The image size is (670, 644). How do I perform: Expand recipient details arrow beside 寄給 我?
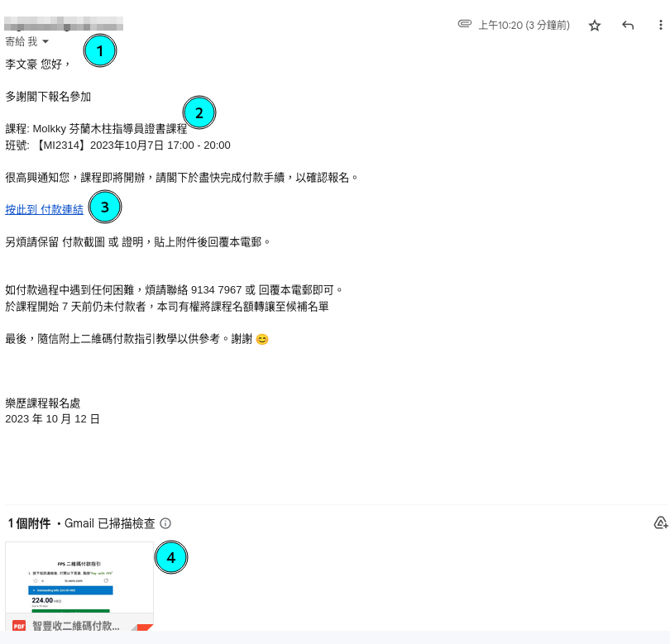pos(45,41)
